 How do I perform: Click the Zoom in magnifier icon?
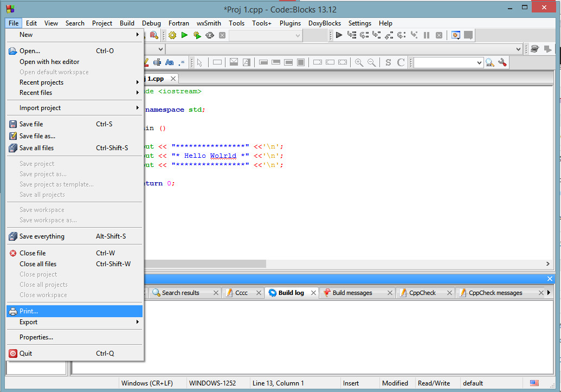click(359, 63)
